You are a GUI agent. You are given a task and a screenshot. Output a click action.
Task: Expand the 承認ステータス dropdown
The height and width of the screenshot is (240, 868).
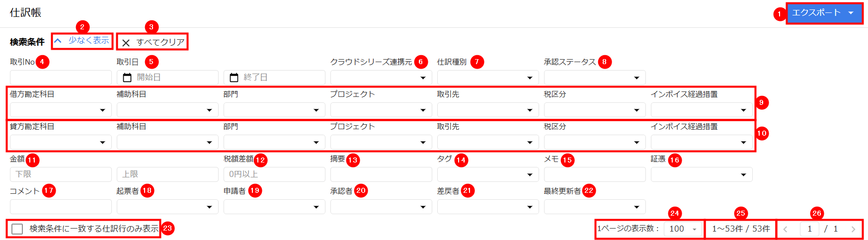(595, 78)
